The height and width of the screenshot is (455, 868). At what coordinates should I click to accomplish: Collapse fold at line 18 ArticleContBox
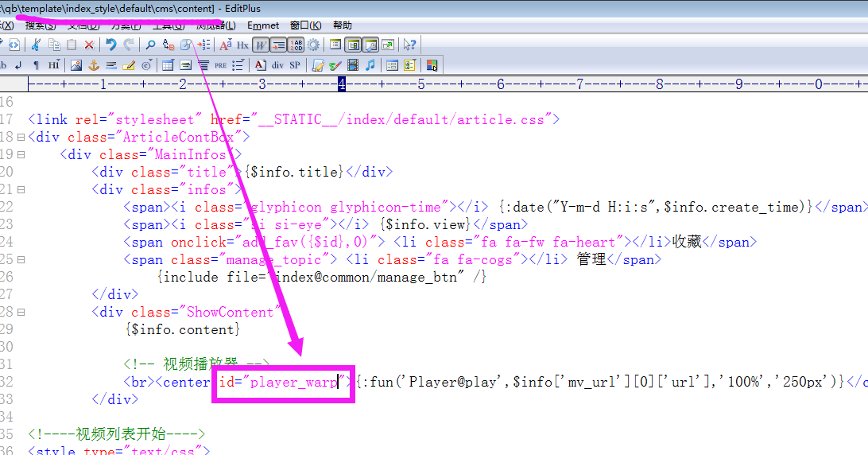21,137
